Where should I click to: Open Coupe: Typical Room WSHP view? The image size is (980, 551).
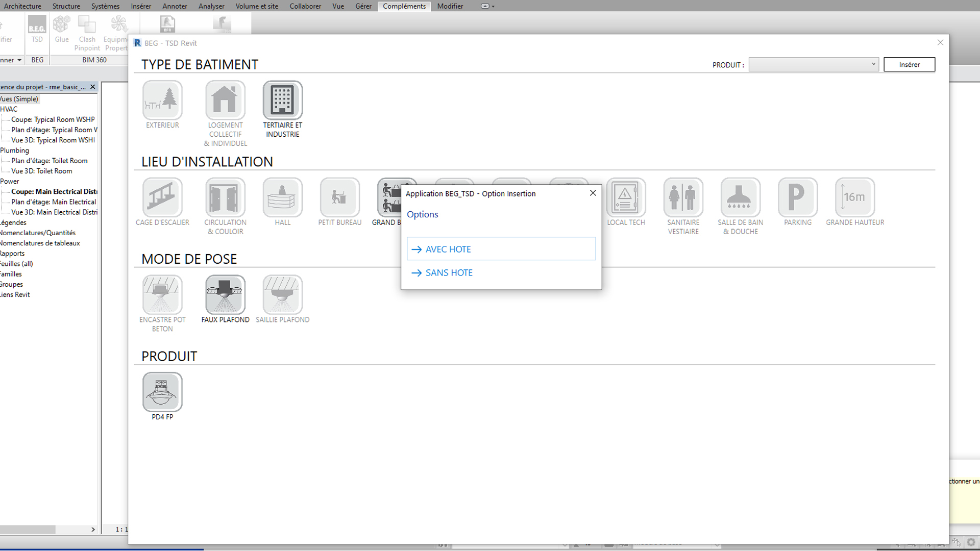click(x=53, y=119)
